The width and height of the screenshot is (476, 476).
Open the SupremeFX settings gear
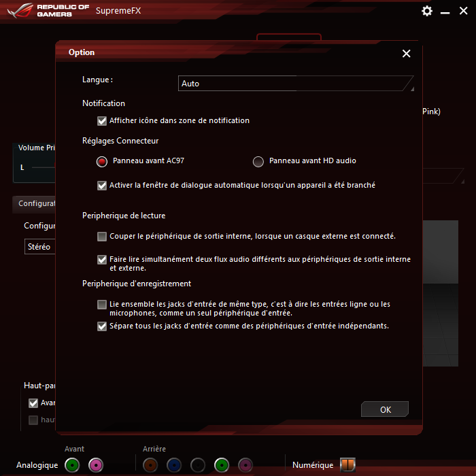point(427,11)
